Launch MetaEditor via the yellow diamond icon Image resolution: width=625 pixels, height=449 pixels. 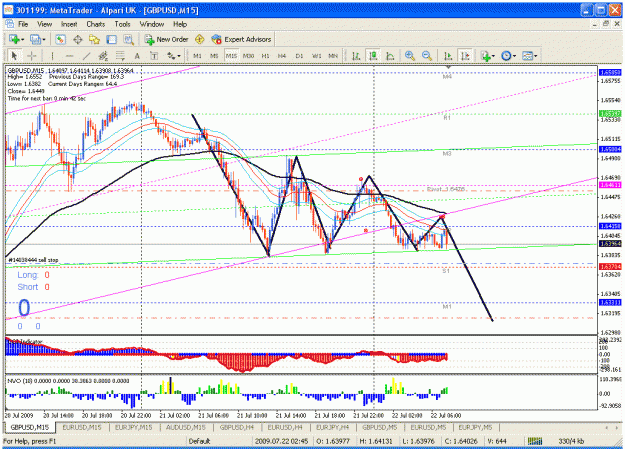[199, 39]
